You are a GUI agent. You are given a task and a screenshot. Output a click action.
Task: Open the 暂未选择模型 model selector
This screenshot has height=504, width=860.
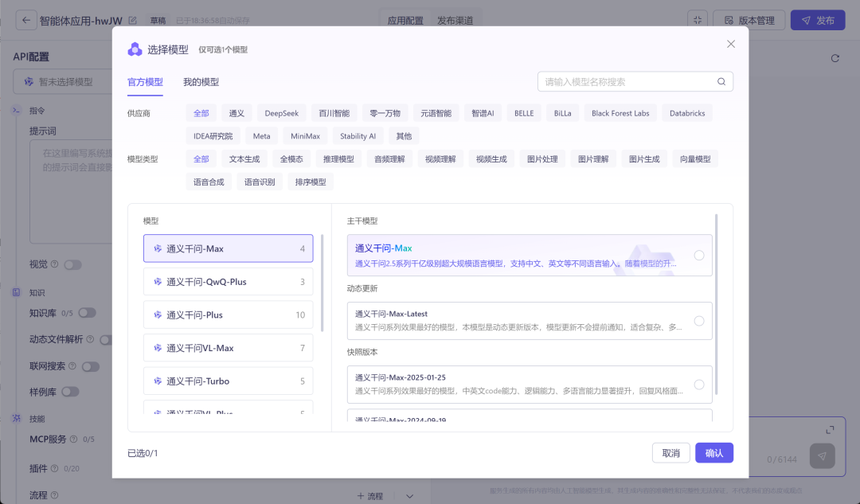coord(63,82)
